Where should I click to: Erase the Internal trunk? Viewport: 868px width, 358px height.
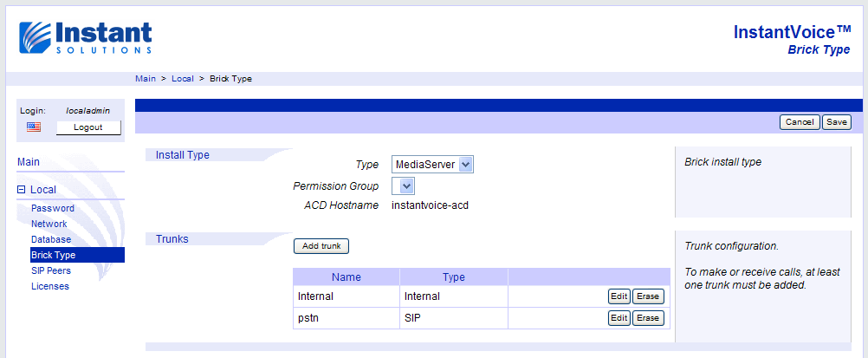(648, 296)
